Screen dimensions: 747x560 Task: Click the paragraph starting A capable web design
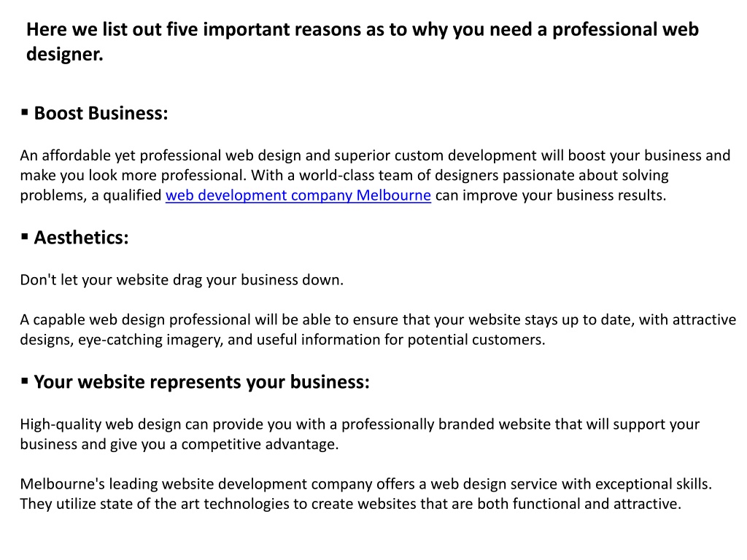click(x=378, y=330)
